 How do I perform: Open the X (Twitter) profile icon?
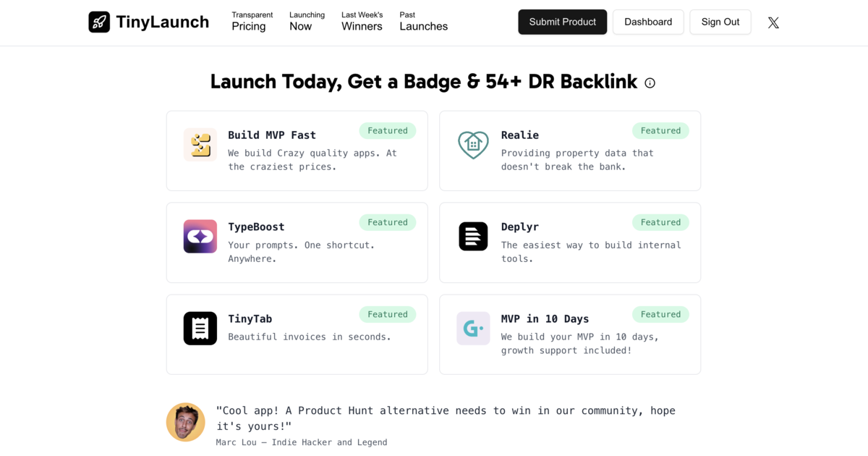pyautogui.click(x=773, y=22)
